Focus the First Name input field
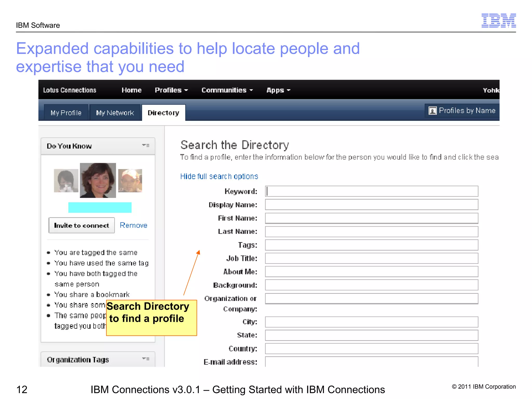The width and height of the screenshot is (532, 399). pyautogui.click(x=371, y=218)
